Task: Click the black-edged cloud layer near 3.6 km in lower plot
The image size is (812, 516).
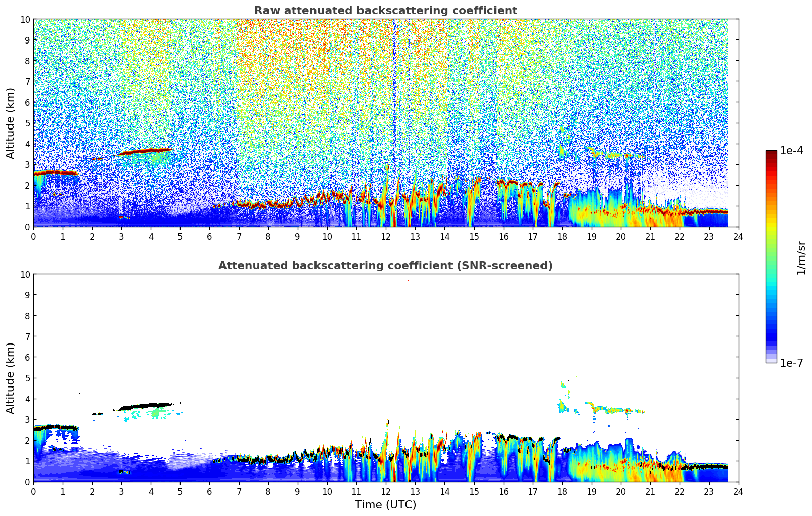Action: pos(144,406)
